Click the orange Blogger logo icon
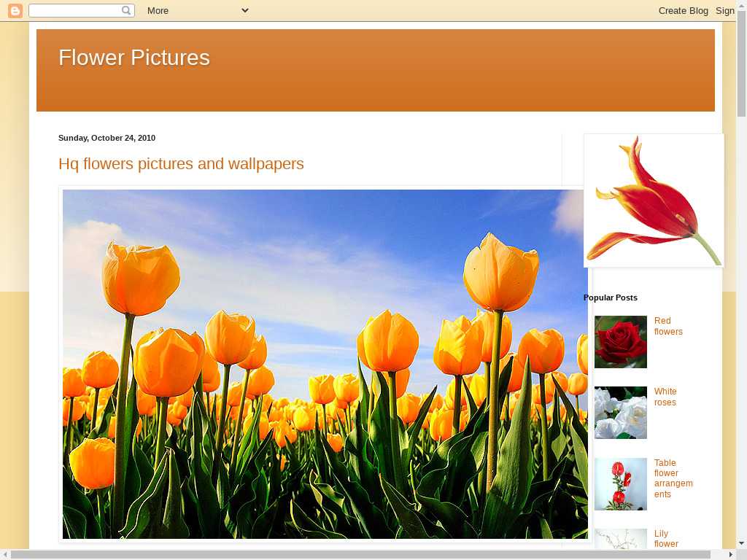 pos(15,10)
